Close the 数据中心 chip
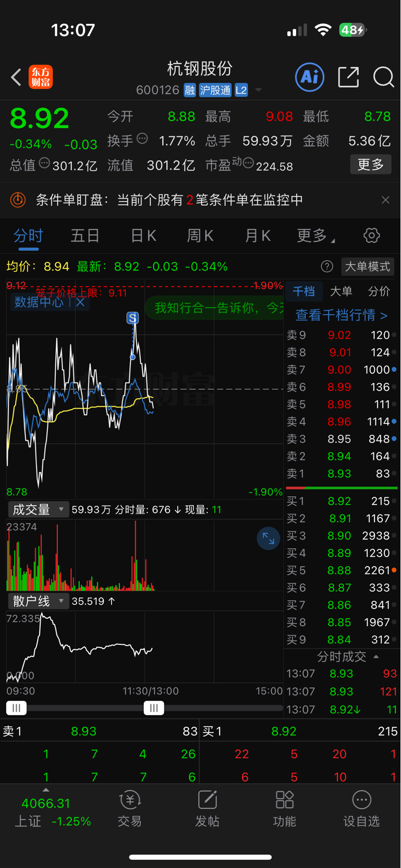The height and width of the screenshot is (868, 401). [80, 302]
